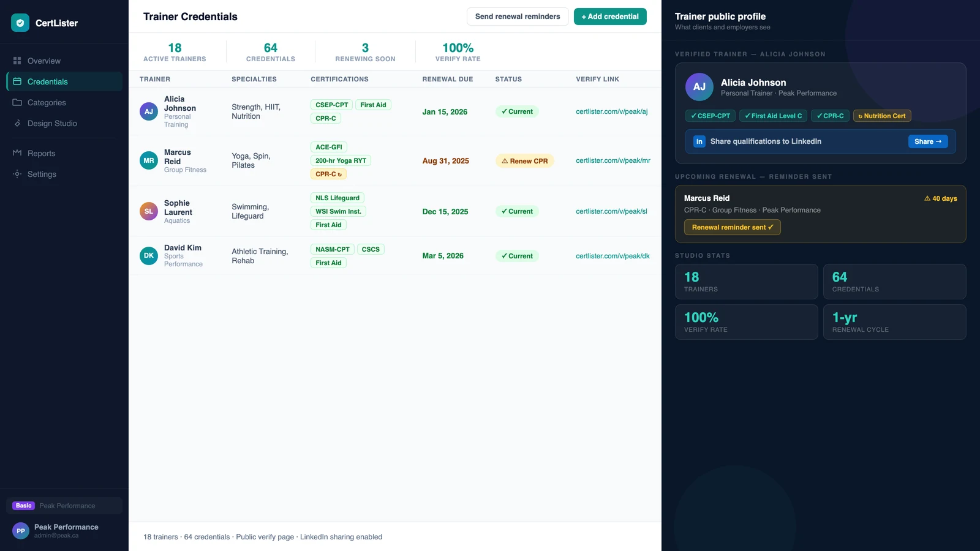
Task: Click the CertLister shield logo icon
Action: coord(20,23)
